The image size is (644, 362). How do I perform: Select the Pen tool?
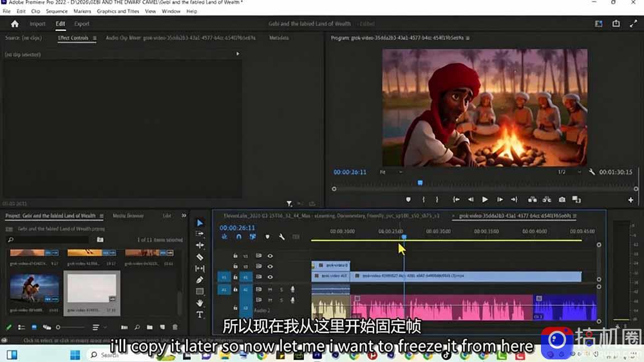[200, 280]
